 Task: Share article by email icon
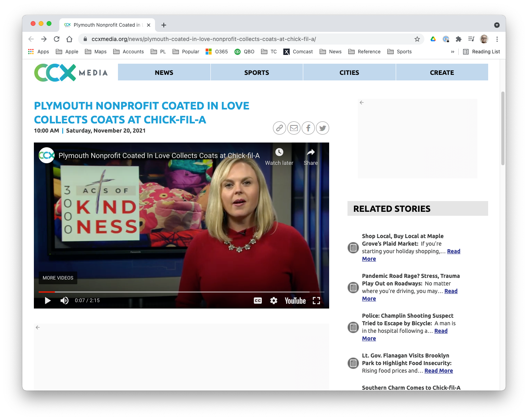click(294, 128)
